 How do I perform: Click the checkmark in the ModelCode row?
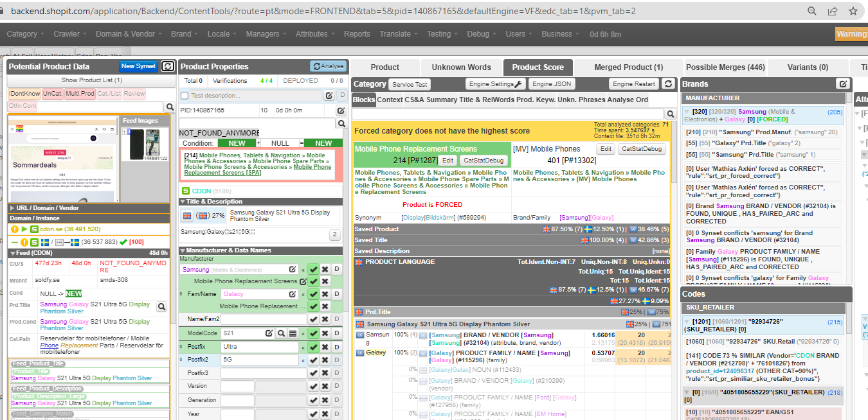tap(313, 333)
